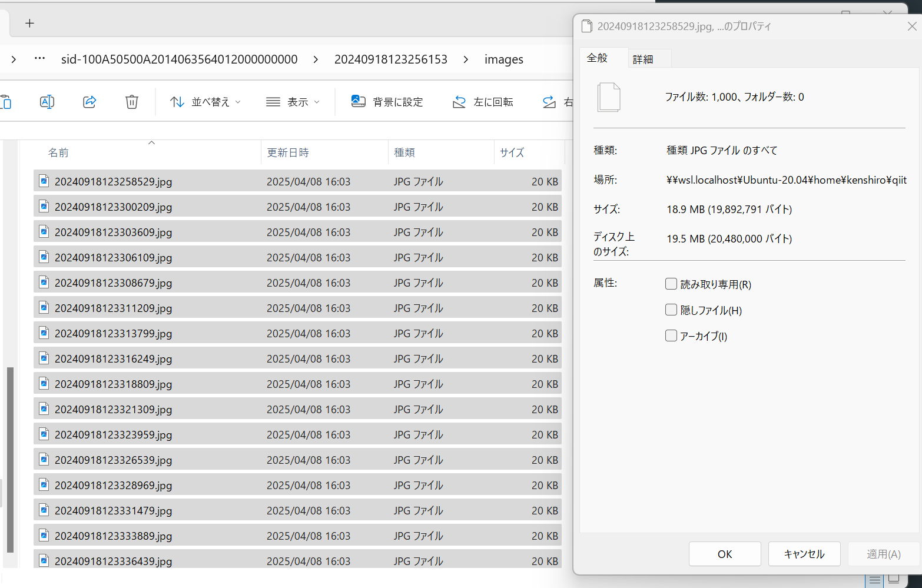This screenshot has height=588, width=922.
Task: Click the delete (trash) icon
Action: pos(131,101)
